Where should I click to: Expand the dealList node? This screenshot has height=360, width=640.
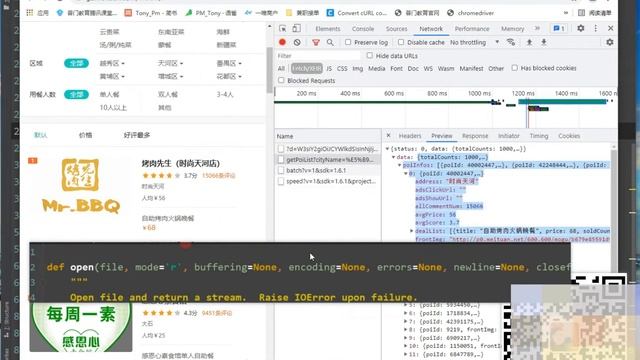click(412, 231)
